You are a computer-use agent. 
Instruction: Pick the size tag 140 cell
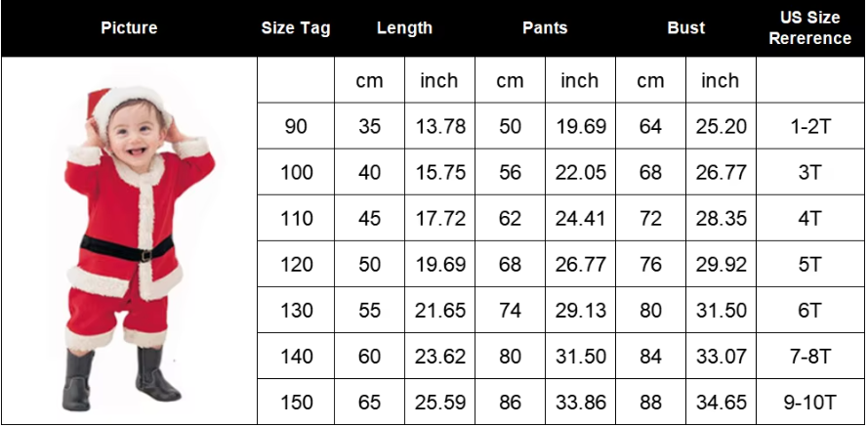coord(296,356)
